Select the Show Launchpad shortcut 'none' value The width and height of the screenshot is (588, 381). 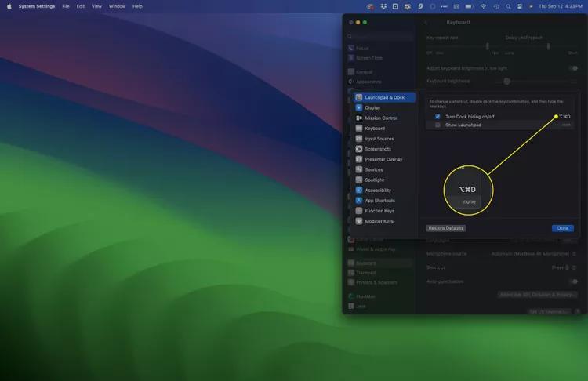[566, 125]
